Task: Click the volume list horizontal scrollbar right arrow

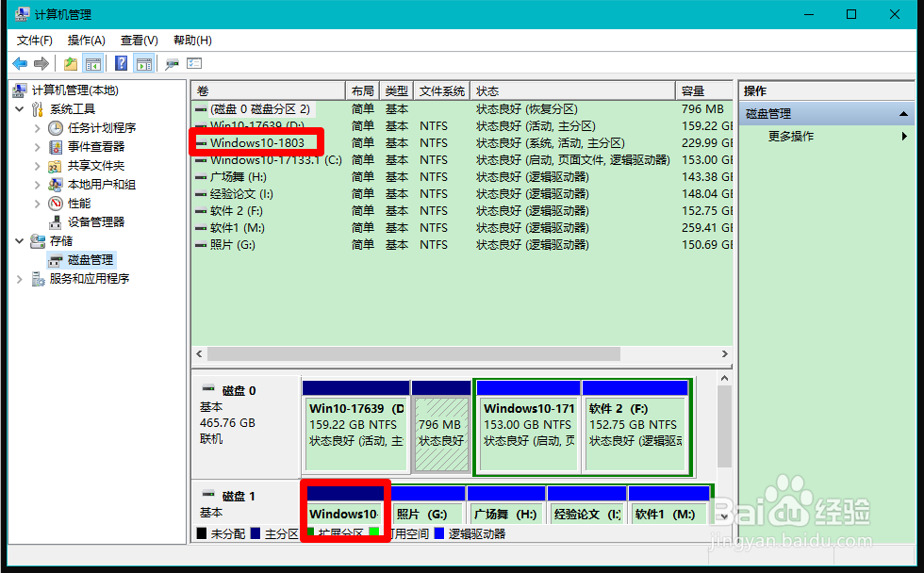Action: [725, 354]
